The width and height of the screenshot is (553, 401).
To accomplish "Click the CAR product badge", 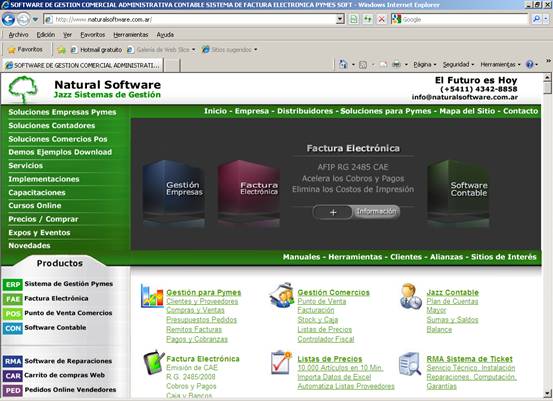I will click(13, 376).
